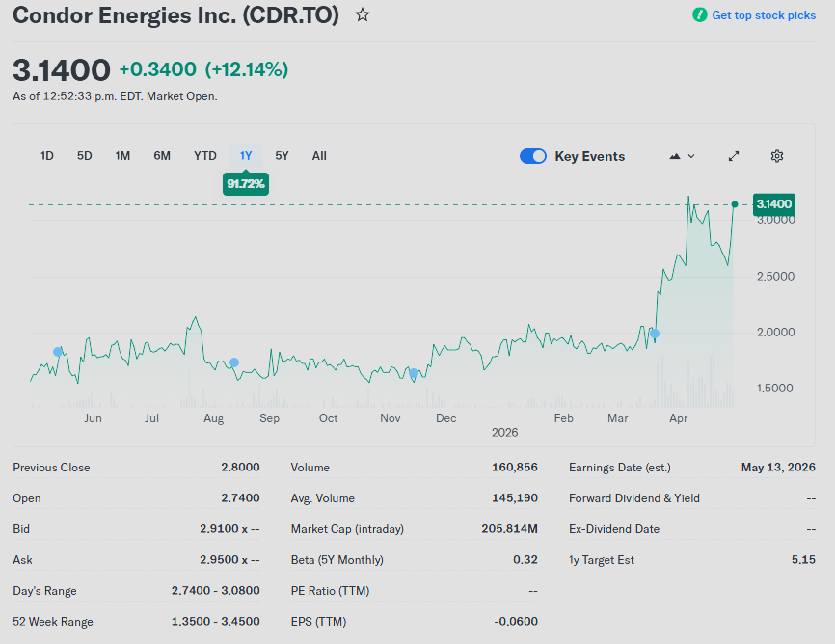The image size is (835, 644).
Task: Click Day's Range value 2.7400 - 3.0800
Action: pyautogui.click(x=216, y=591)
